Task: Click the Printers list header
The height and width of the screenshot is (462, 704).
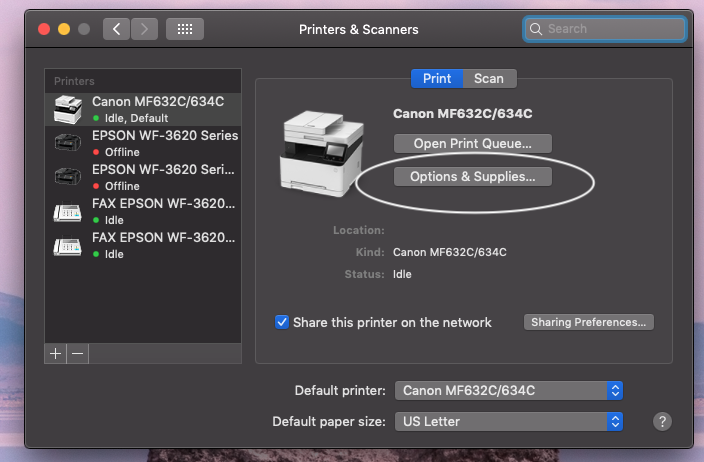Action: tap(75, 81)
